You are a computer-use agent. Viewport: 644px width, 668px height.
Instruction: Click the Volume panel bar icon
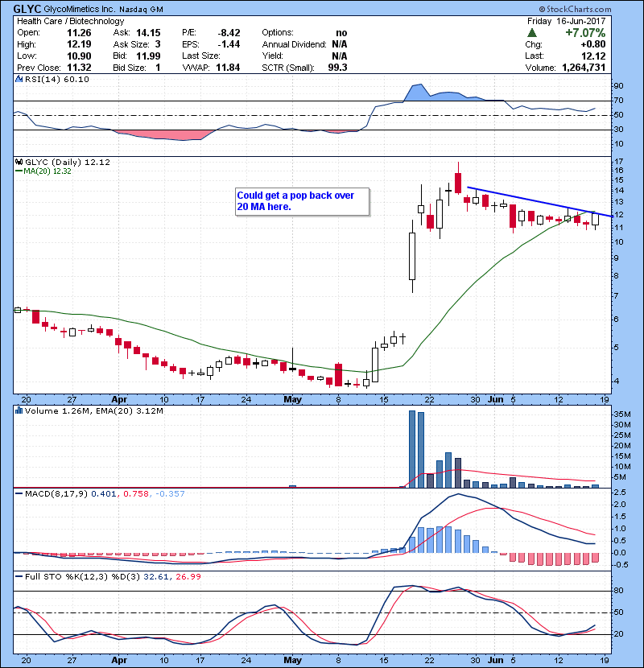click(19, 410)
